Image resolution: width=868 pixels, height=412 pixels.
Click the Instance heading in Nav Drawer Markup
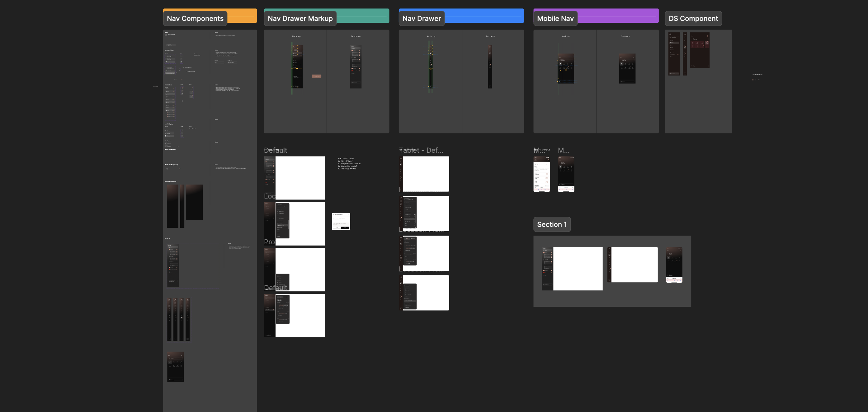(x=356, y=36)
